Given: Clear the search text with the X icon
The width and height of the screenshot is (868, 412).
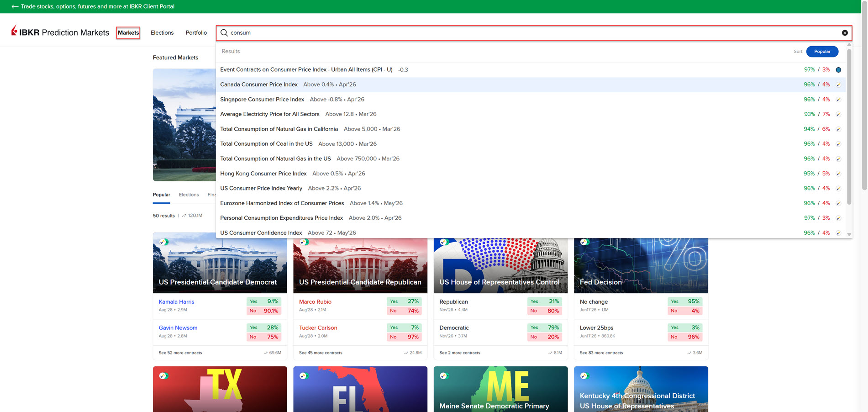Looking at the screenshot, I should [845, 33].
